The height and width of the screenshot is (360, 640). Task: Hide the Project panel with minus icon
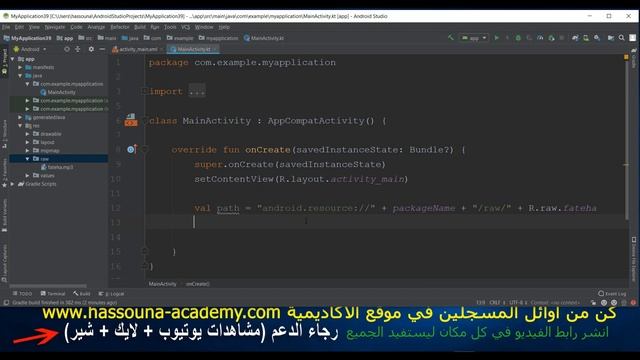coord(102,49)
